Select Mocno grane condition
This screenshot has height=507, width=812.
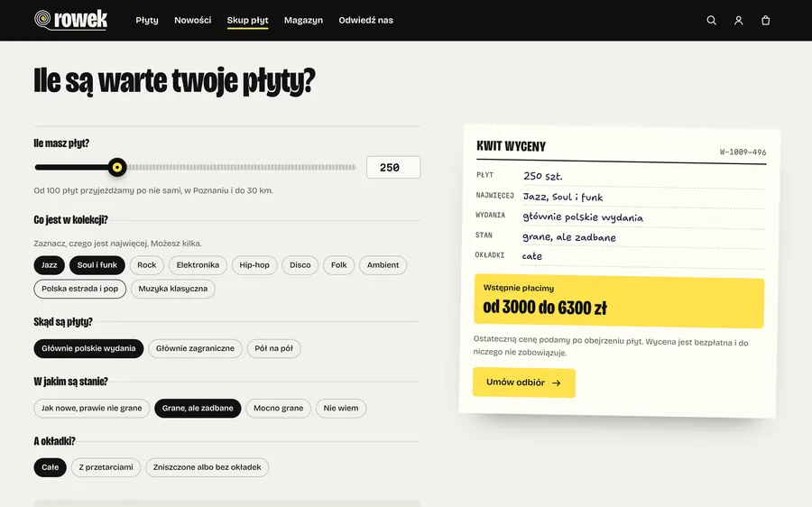coord(279,408)
